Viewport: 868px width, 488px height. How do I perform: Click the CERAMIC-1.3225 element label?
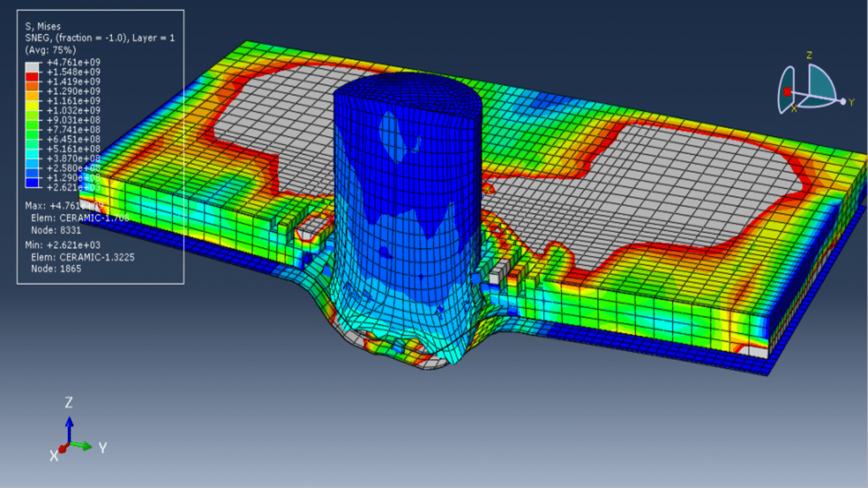90,258
